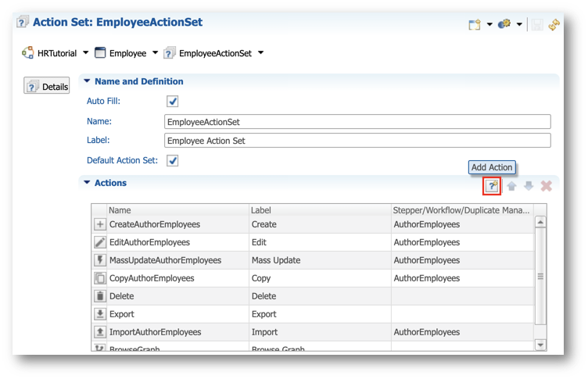Click the Name input field

357,122
